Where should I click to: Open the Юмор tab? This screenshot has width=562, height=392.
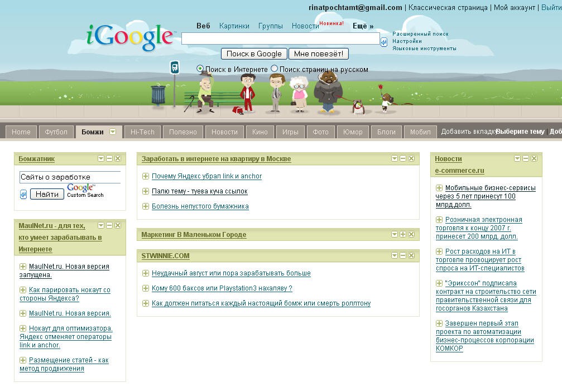(353, 132)
